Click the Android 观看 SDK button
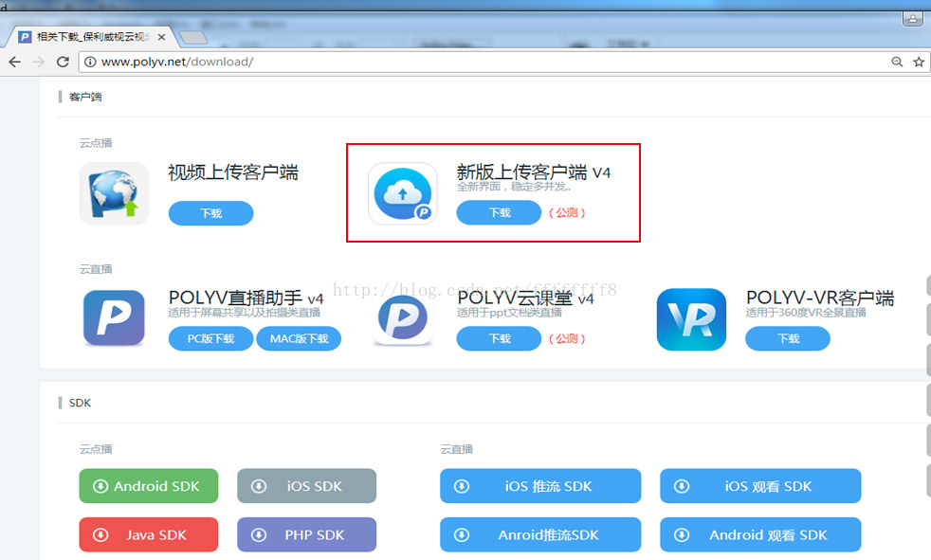This screenshot has height=560, width=931. [760, 534]
